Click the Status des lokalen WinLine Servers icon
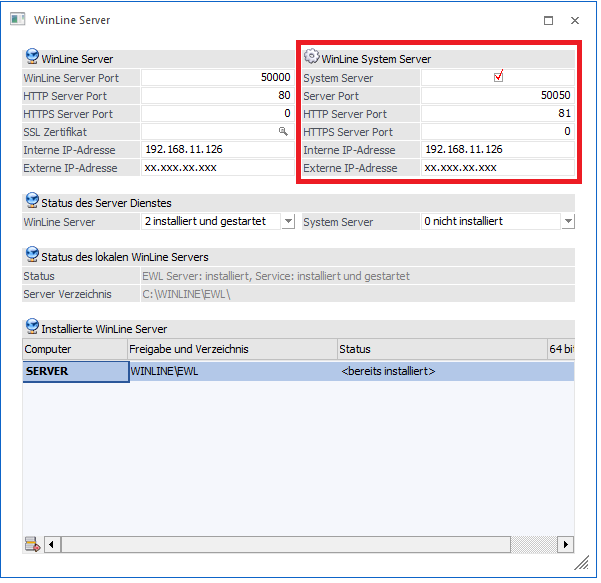The width and height of the screenshot is (601, 583). point(31,256)
